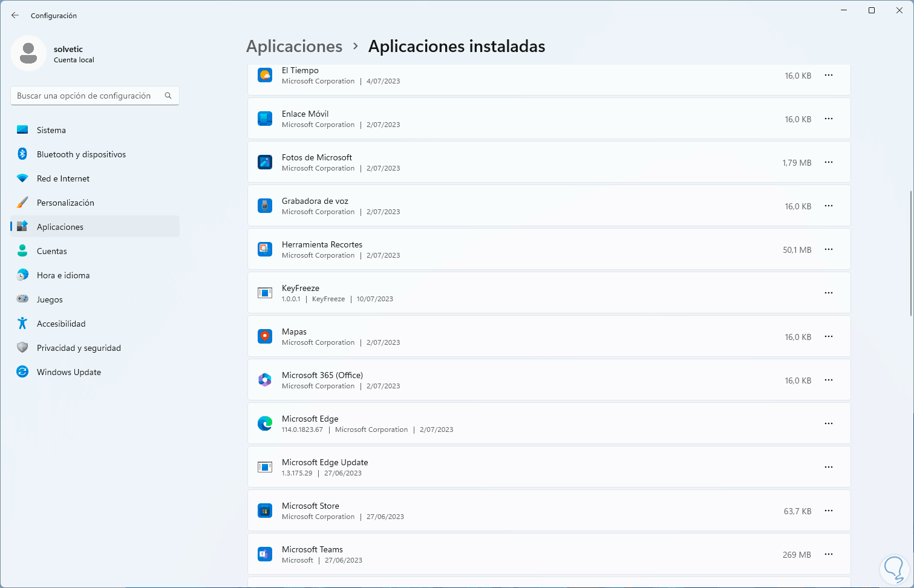Click the solvetic user avatar
The height and width of the screenshot is (588, 914).
28,53
